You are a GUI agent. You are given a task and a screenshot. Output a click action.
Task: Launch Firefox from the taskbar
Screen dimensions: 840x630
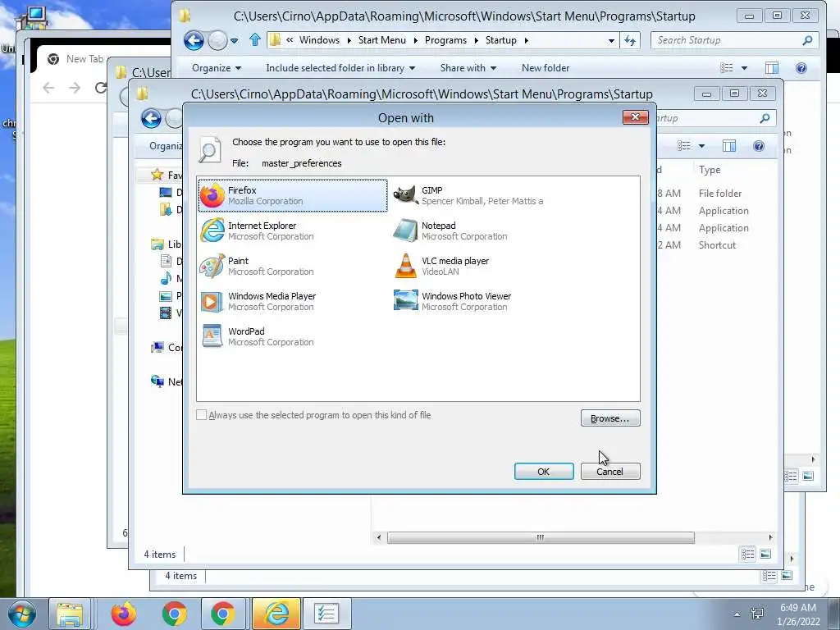[124, 614]
